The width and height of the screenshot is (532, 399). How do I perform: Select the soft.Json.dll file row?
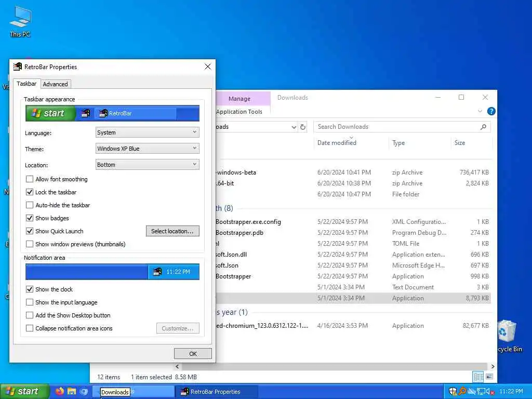point(353,254)
